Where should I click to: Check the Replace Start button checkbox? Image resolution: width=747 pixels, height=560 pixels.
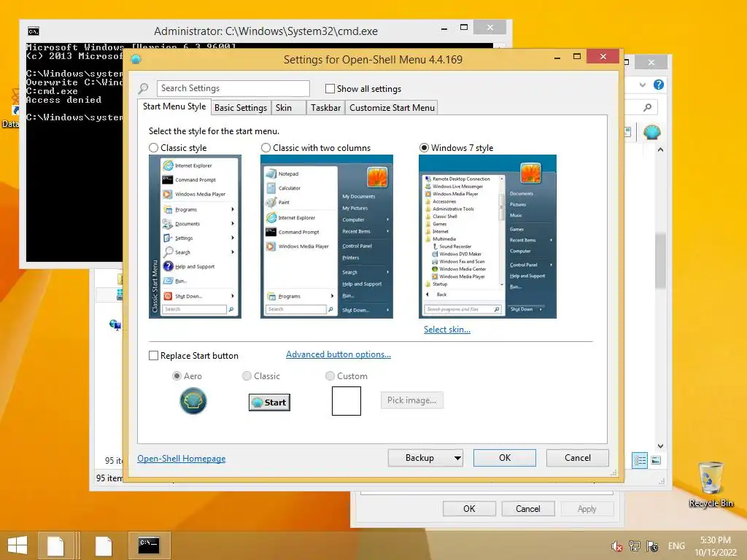click(153, 355)
